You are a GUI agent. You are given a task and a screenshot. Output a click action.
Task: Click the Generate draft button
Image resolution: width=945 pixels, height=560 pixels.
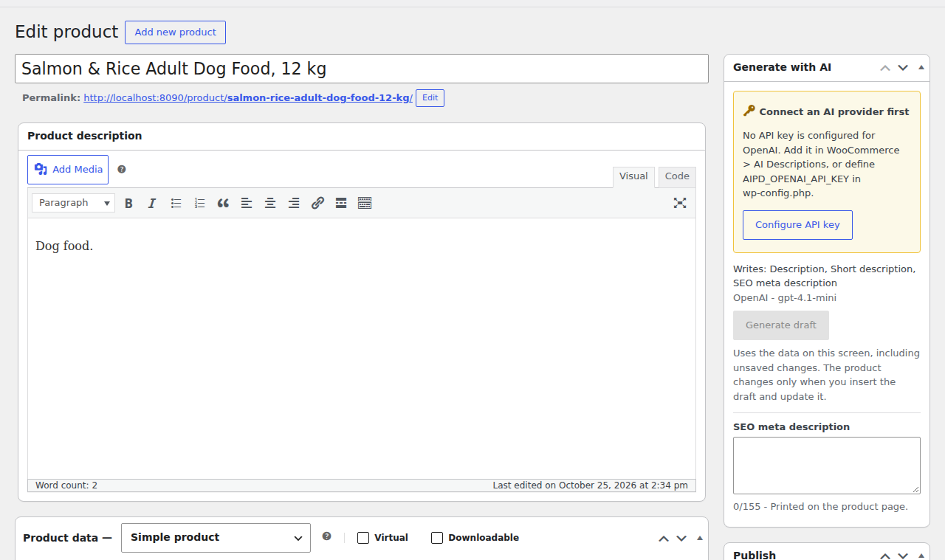point(781,325)
